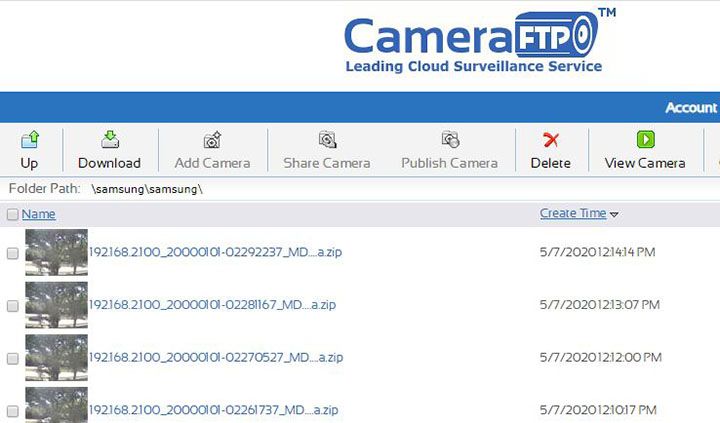Click the Create Time sort arrow

coord(614,214)
